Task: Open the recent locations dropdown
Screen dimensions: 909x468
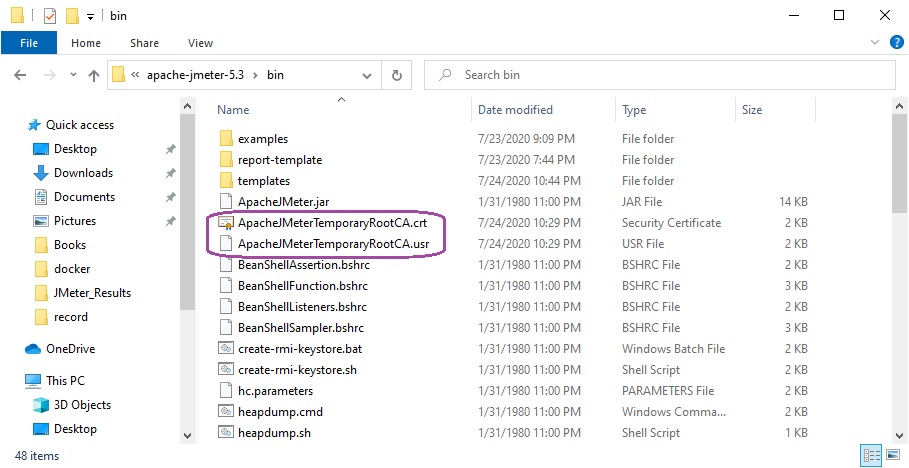Action: click(x=73, y=75)
